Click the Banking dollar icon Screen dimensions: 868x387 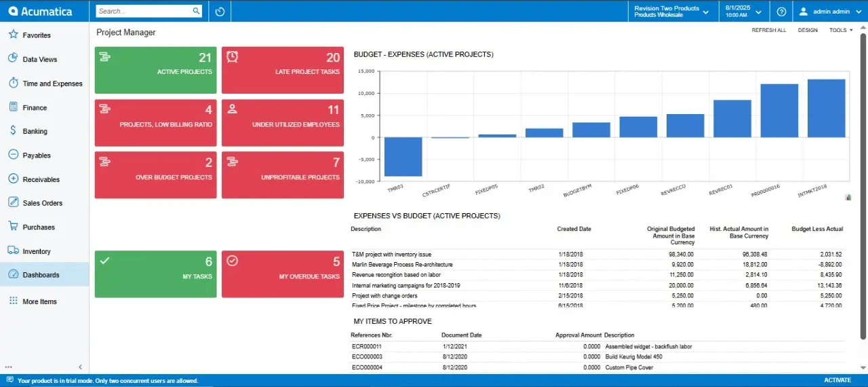[13, 131]
